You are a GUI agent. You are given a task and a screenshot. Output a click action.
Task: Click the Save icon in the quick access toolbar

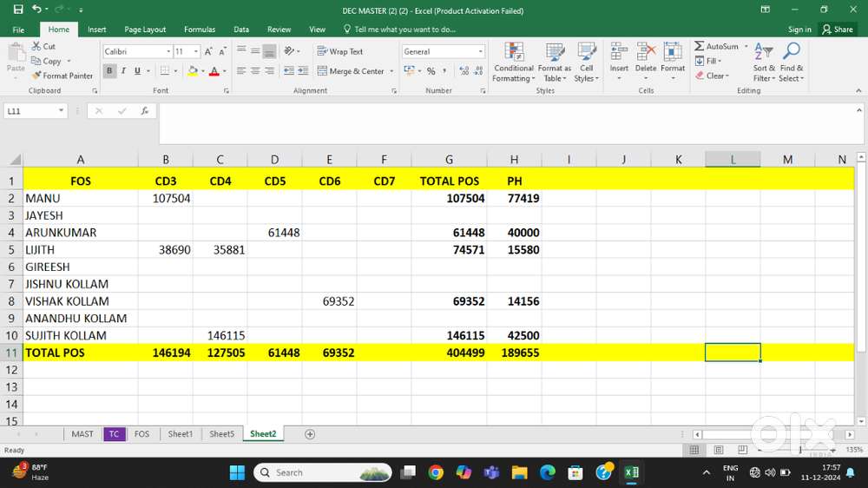pyautogui.click(x=18, y=9)
